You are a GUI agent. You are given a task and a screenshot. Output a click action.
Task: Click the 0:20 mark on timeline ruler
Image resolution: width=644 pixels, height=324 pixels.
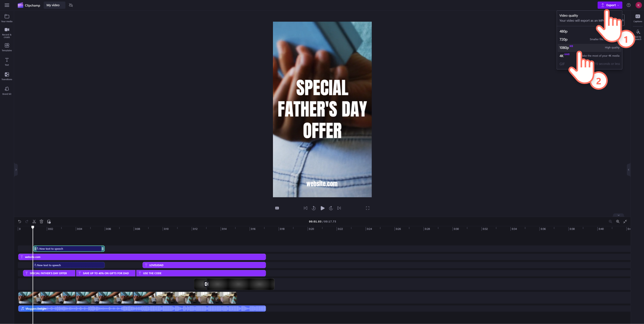click(x=311, y=229)
